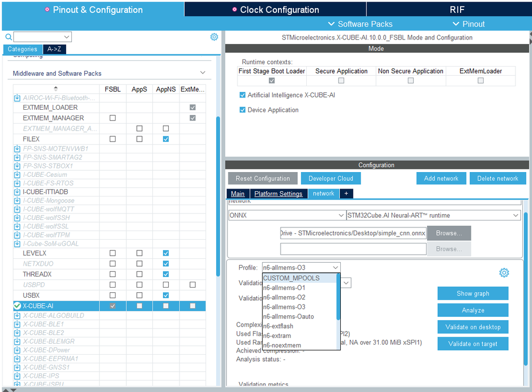Click download icon beside I-CUBE-Cesium
This screenshot has height=392, width=532.
pos(17,175)
